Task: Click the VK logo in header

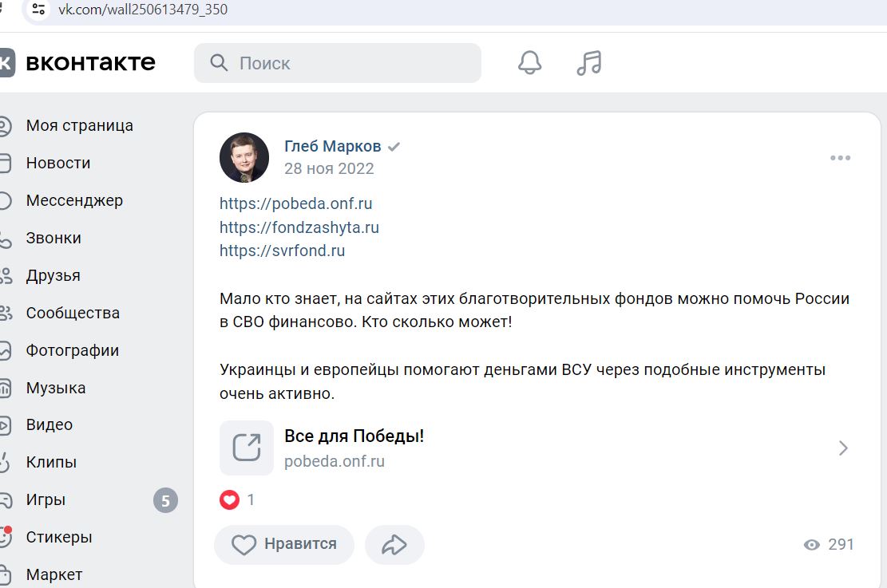Action: tap(7, 63)
